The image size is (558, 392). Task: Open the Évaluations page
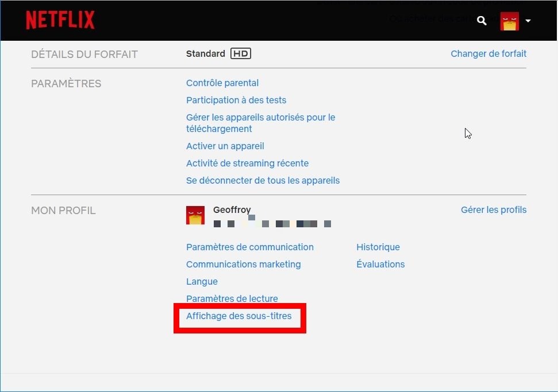pyautogui.click(x=380, y=265)
